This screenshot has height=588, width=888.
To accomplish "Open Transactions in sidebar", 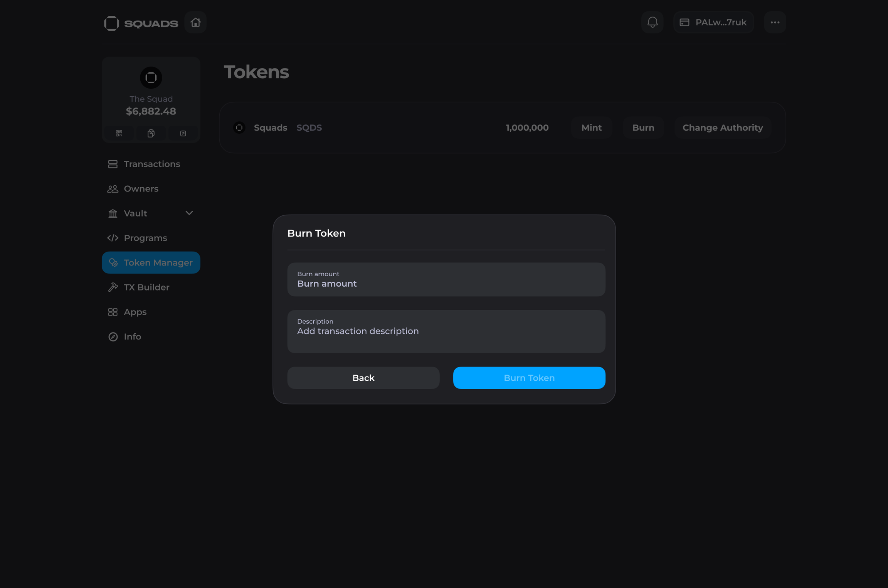I will 151,164.
